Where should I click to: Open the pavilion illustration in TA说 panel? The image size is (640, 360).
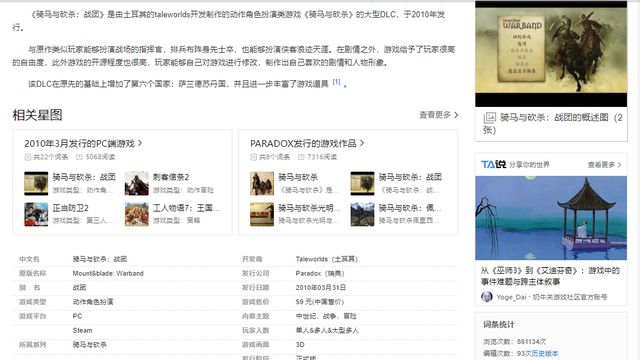point(551,218)
